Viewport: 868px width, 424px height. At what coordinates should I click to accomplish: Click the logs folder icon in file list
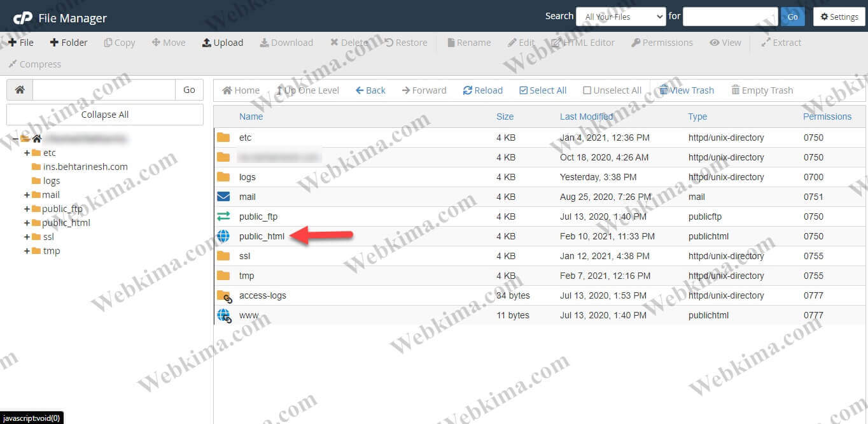[223, 177]
